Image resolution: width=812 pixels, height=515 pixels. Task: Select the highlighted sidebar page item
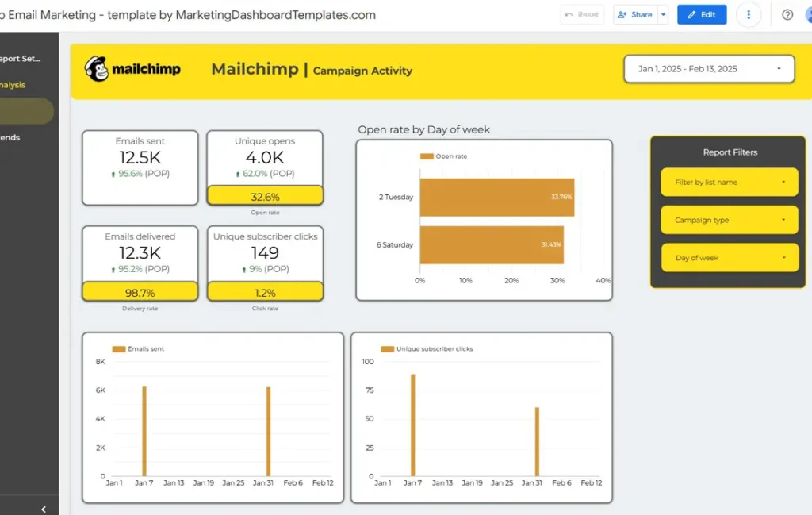click(x=26, y=111)
